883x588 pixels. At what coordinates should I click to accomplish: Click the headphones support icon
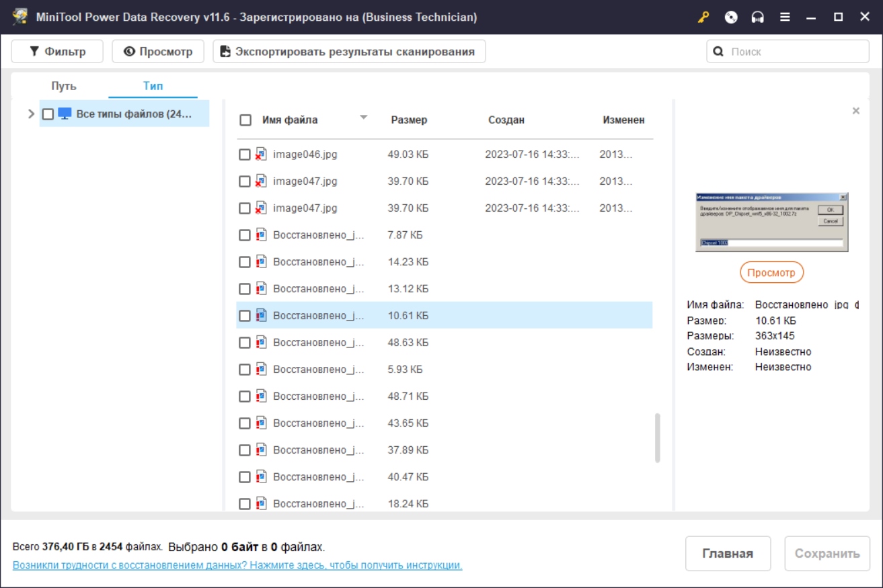758,17
